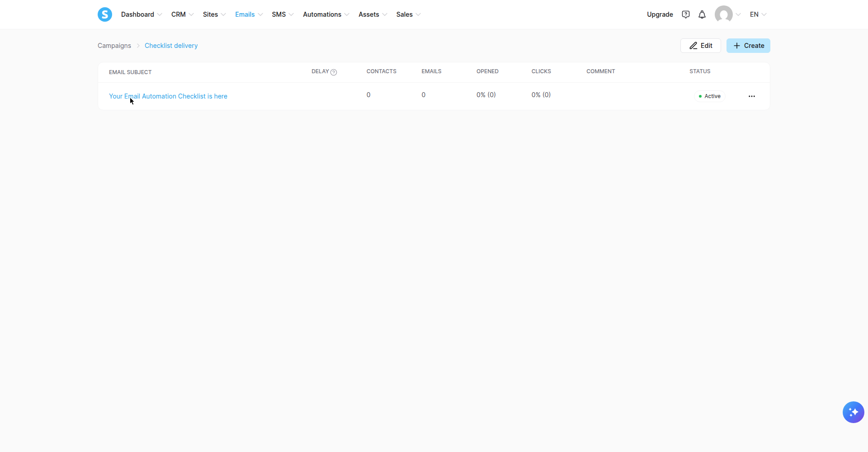Click the opened value 0% (0)
868x452 pixels.
coord(486,95)
